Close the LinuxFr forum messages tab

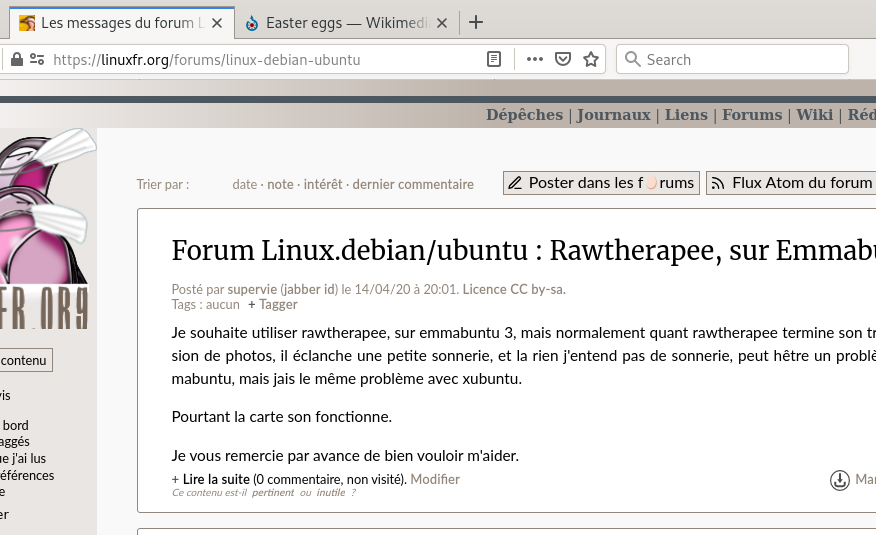point(218,23)
